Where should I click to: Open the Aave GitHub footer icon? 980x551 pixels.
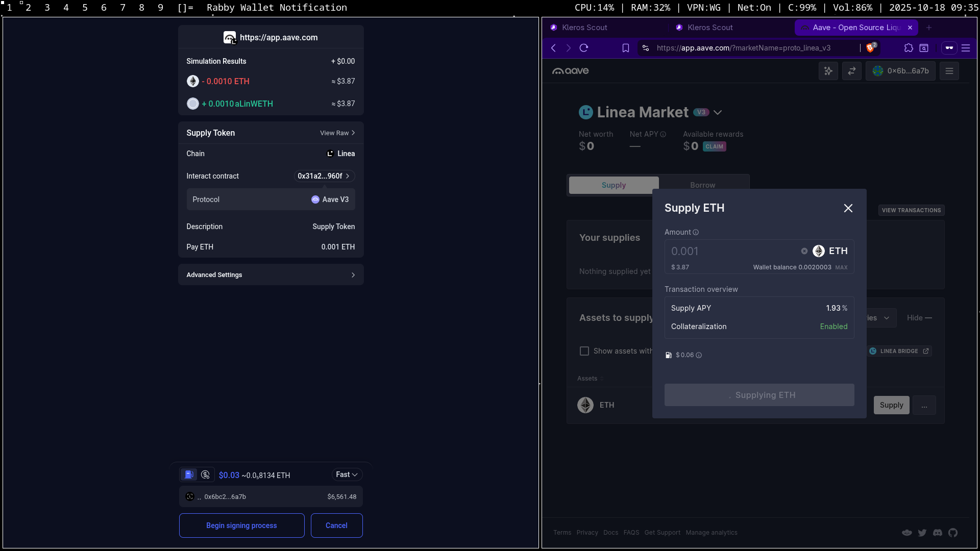tap(953, 533)
